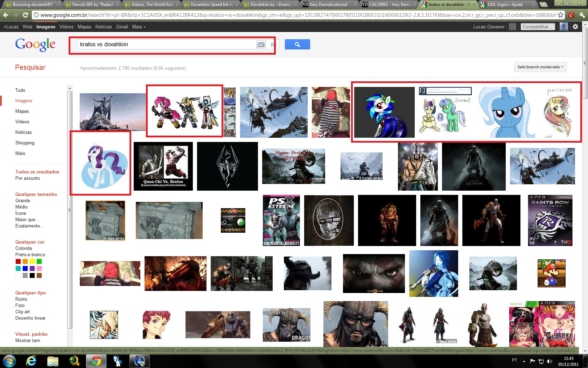Choose the Ícone size filter
Viewport: 588px width, 368px height.
click(21, 213)
